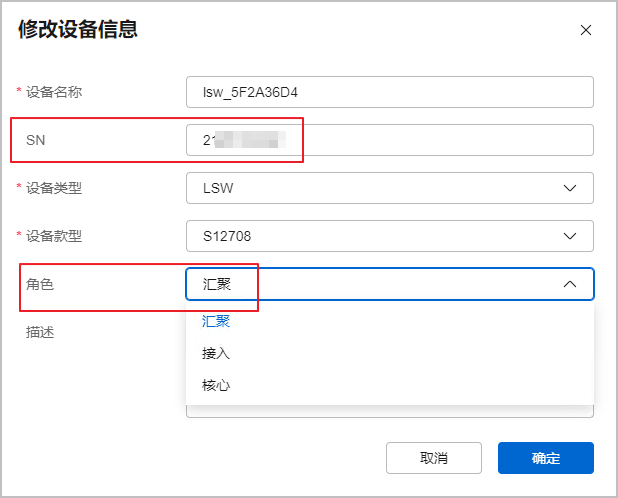
Task: Click the 角色 combo box showing 汇聚
Action: coord(390,284)
